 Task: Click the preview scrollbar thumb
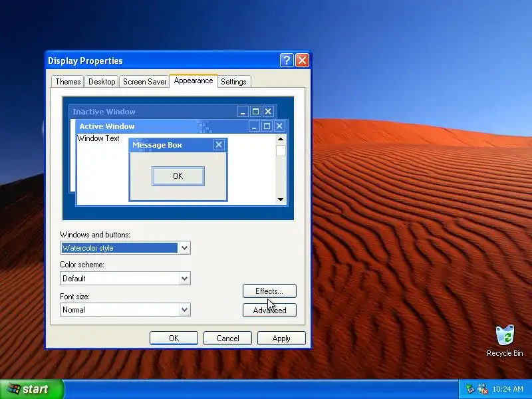[x=281, y=151]
